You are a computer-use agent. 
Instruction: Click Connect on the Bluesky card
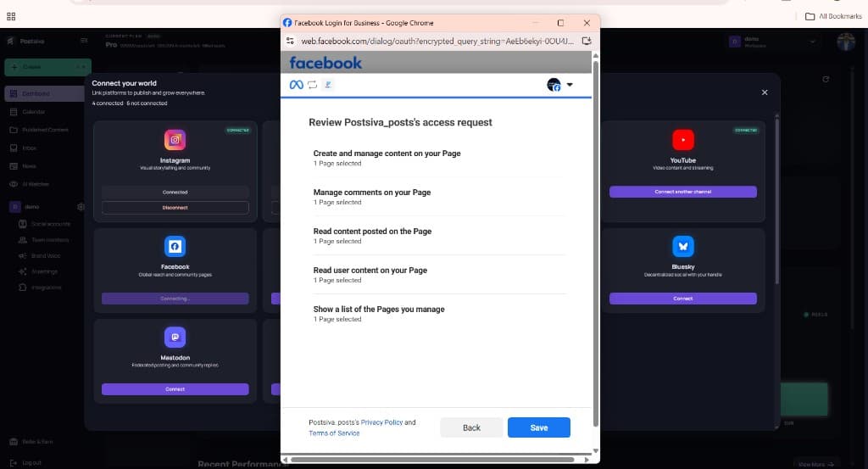pyautogui.click(x=683, y=299)
